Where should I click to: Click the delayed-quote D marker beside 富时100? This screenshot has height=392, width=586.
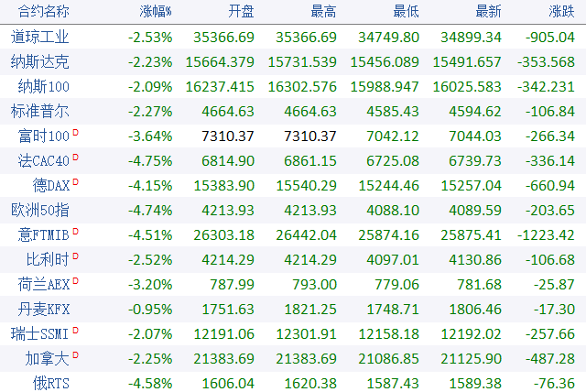75,133
